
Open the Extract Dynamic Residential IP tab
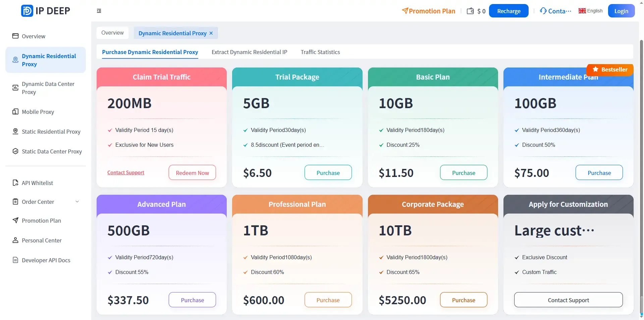pos(249,52)
